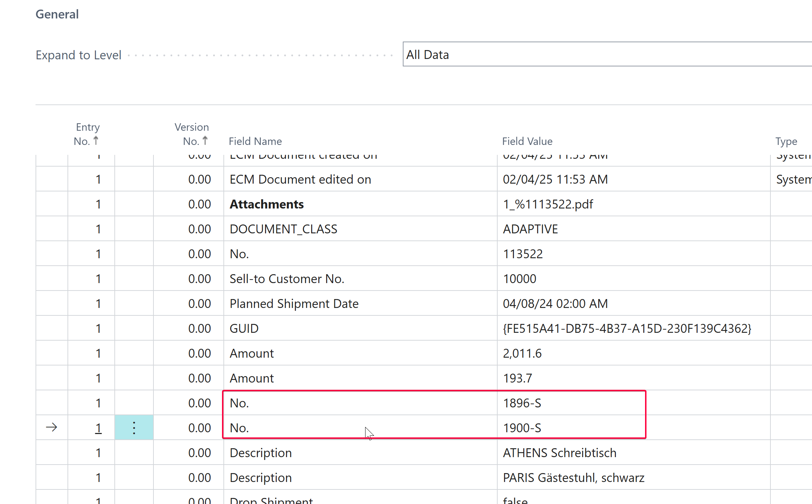Click the Field Value column header
This screenshot has height=504, width=812.
527,141
